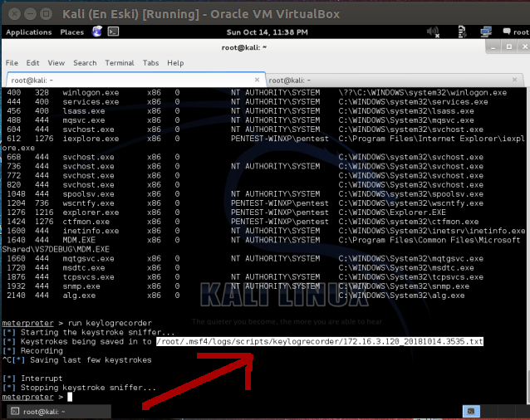Click the root@kali taskbar window button

[59, 411]
